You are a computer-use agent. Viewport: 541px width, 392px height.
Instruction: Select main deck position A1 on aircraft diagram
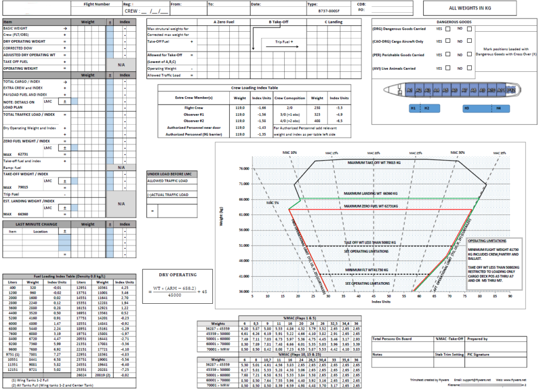click(x=409, y=90)
